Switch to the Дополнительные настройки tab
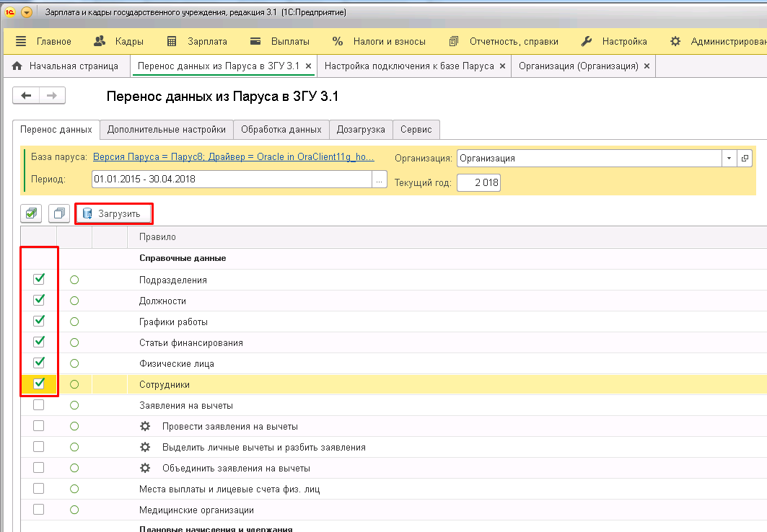 tap(167, 130)
